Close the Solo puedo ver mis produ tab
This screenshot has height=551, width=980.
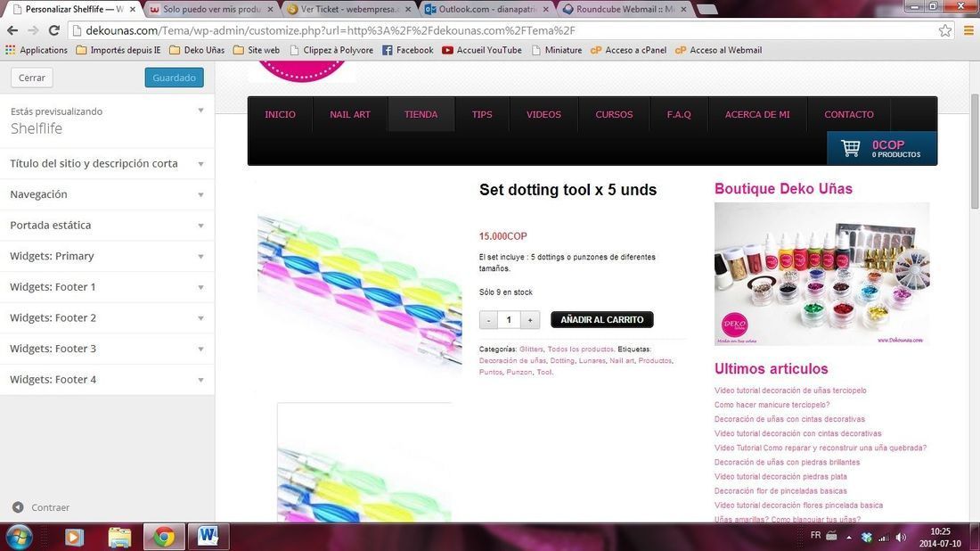[x=270, y=10]
